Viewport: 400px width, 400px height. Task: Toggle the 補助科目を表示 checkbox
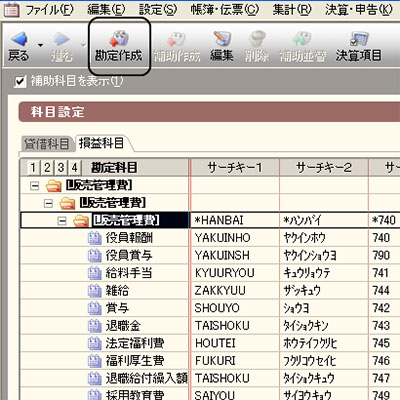[x=20, y=81]
